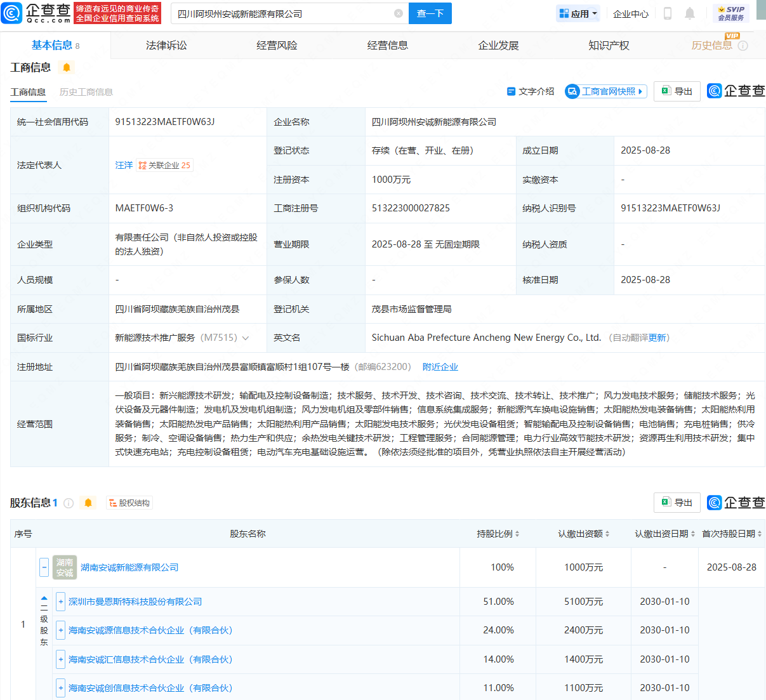This screenshot has height=700, width=766.
Task: Expand 深圳市曼恩斯特科技股份有限公司 shareholder row
Action: (x=60, y=602)
